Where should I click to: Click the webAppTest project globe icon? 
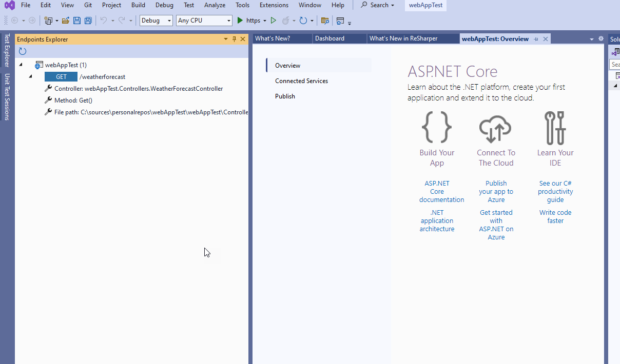coord(38,65)
